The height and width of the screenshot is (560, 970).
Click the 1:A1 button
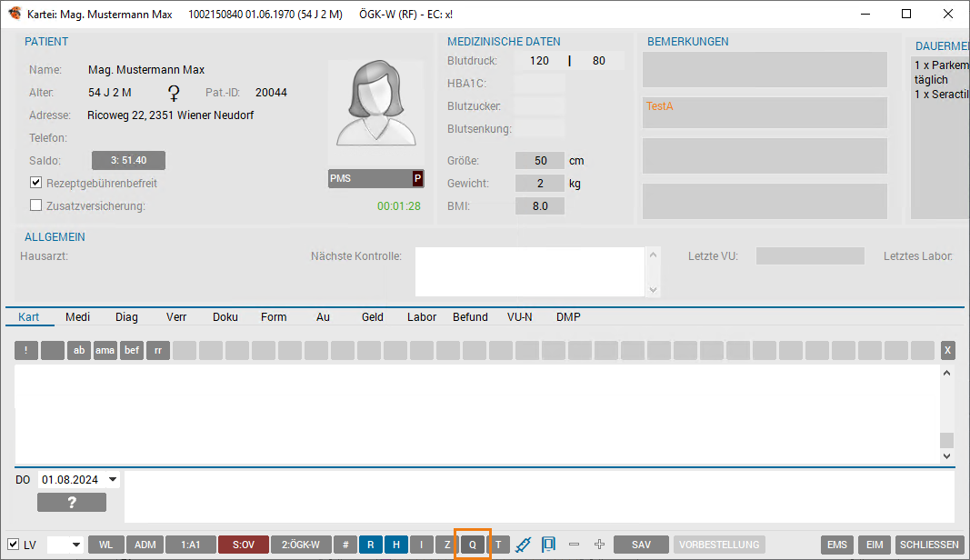pos(191,545)
